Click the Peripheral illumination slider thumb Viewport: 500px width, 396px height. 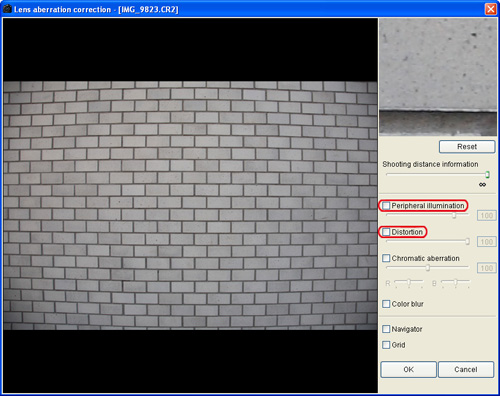[454, 215]
